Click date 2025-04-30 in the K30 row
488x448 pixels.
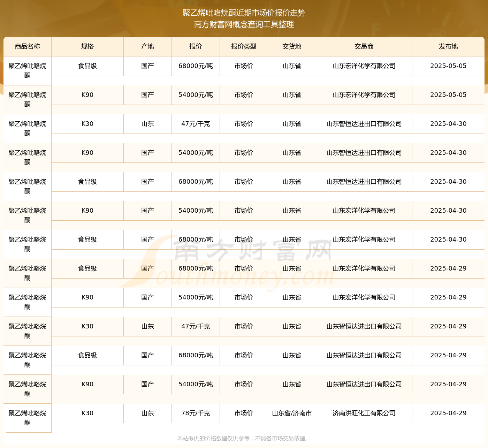448,124
